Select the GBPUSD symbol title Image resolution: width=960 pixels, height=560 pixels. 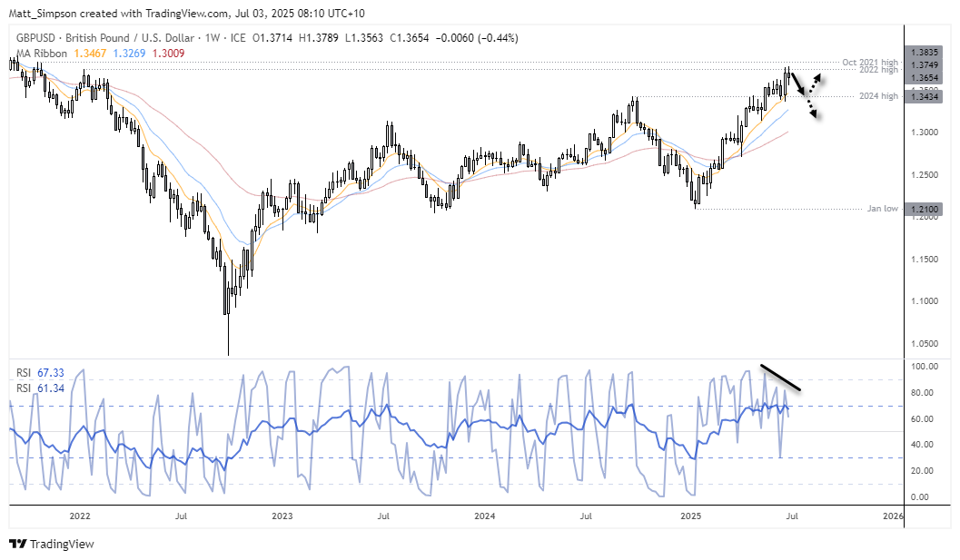[36, 38]
